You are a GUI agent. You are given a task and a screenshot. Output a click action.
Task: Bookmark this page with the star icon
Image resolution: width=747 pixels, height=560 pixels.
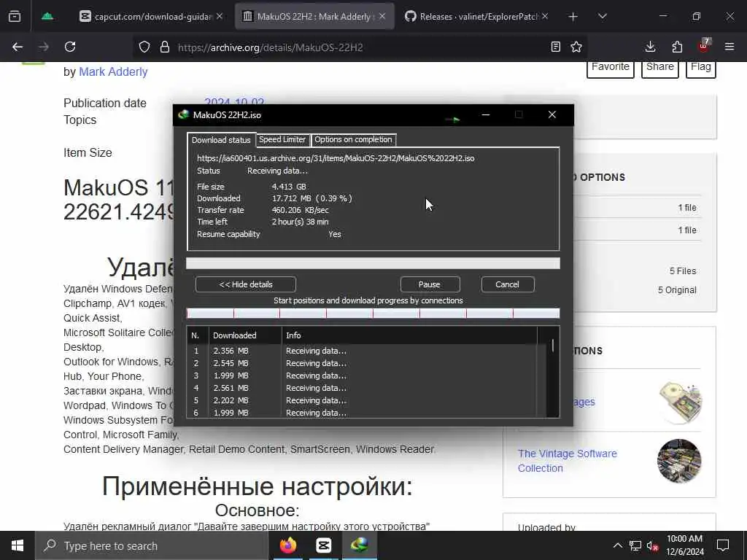point(576,47)
